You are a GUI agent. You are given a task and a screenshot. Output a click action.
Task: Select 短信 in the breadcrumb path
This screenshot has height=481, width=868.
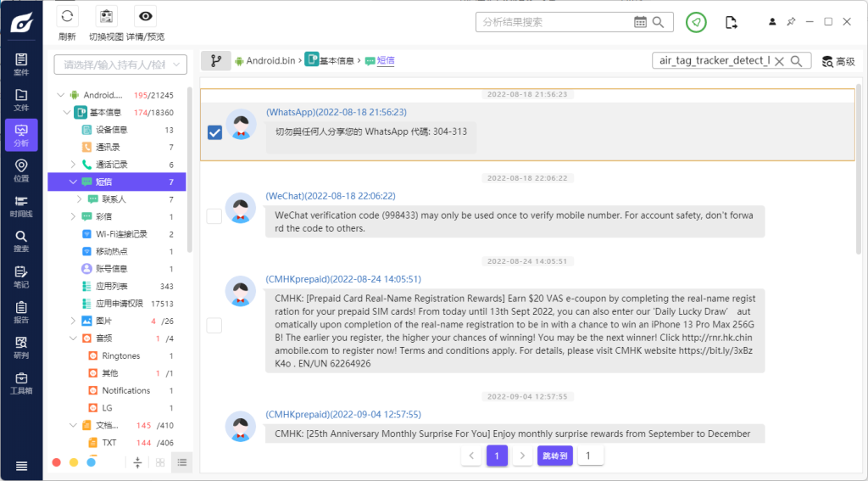(x=385, y=61)
